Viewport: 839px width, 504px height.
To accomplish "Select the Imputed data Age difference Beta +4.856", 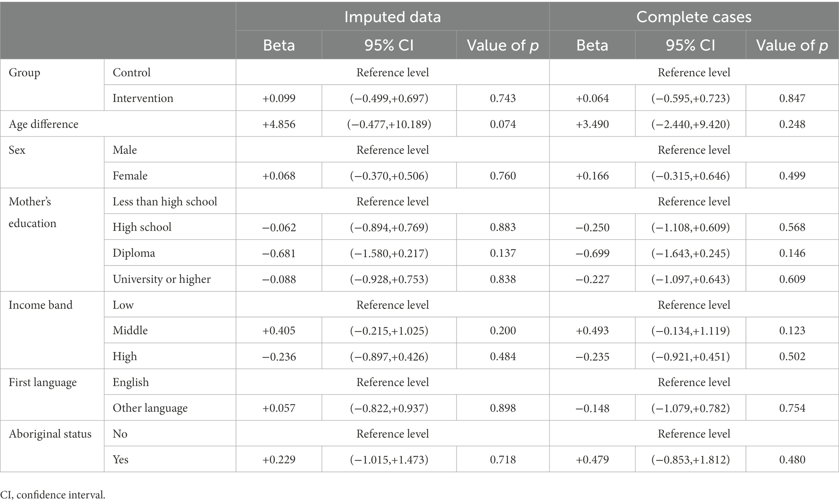I will 279,124.
